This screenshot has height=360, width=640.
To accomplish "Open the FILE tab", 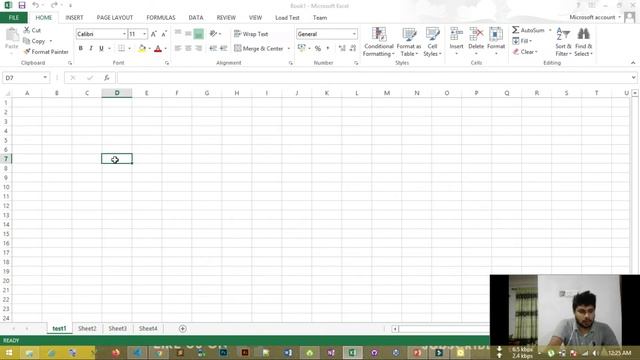I will [14, 18].
